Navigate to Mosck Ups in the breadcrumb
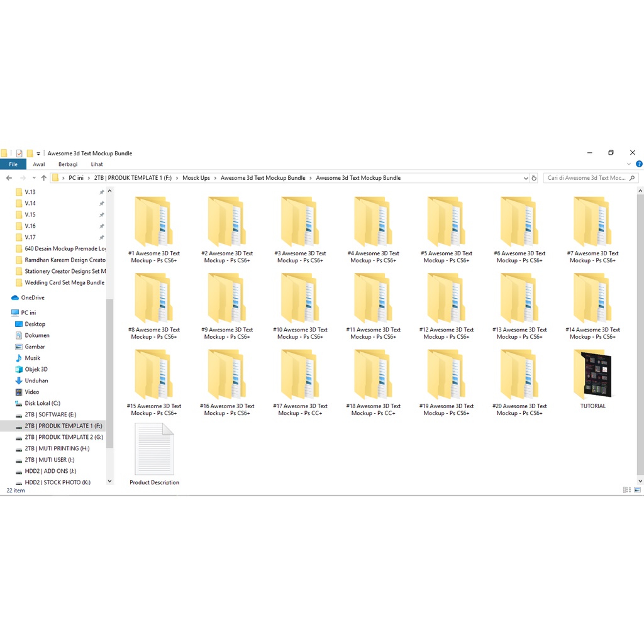This screenshot has height=644, width=644. point(196,178)
